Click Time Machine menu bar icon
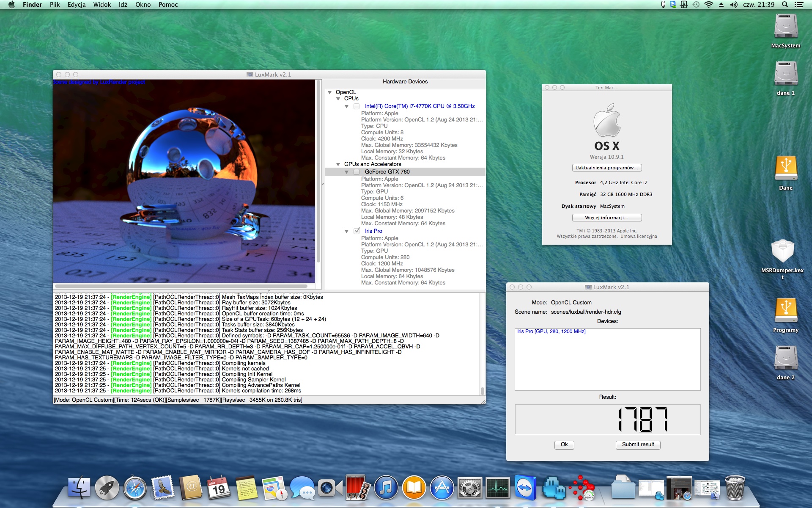The width and height of the screenshot is (812, 508). click(x=696, y=5)
